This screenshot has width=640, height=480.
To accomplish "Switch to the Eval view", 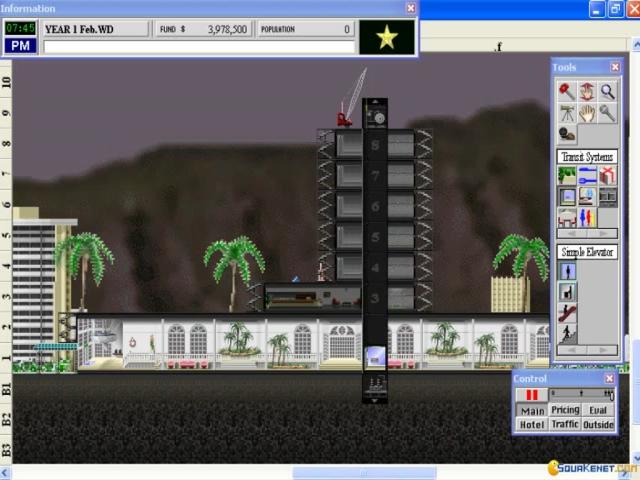I will point(598,410).
